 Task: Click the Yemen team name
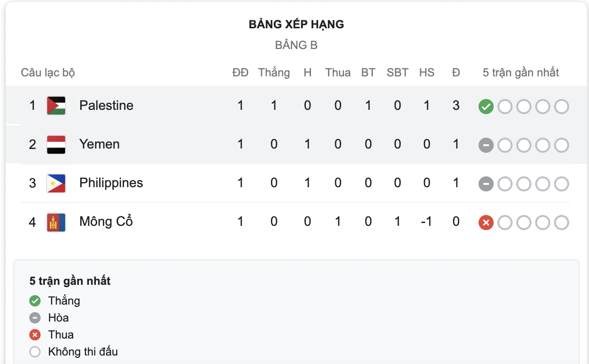point(99,144)
